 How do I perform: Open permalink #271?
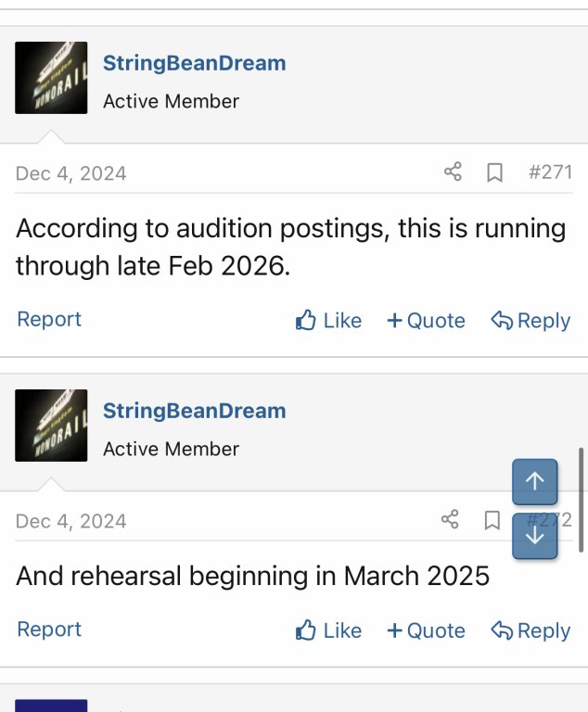point(549,172)
